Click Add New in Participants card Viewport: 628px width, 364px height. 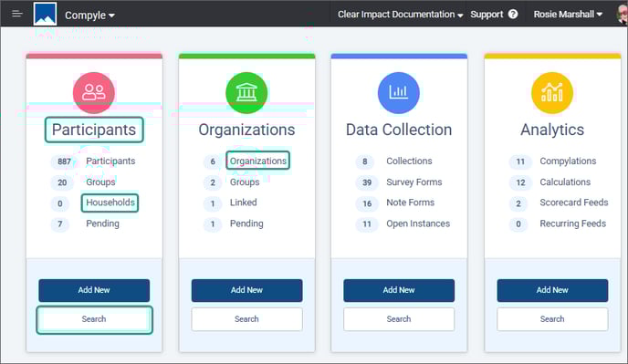[94, 290]
